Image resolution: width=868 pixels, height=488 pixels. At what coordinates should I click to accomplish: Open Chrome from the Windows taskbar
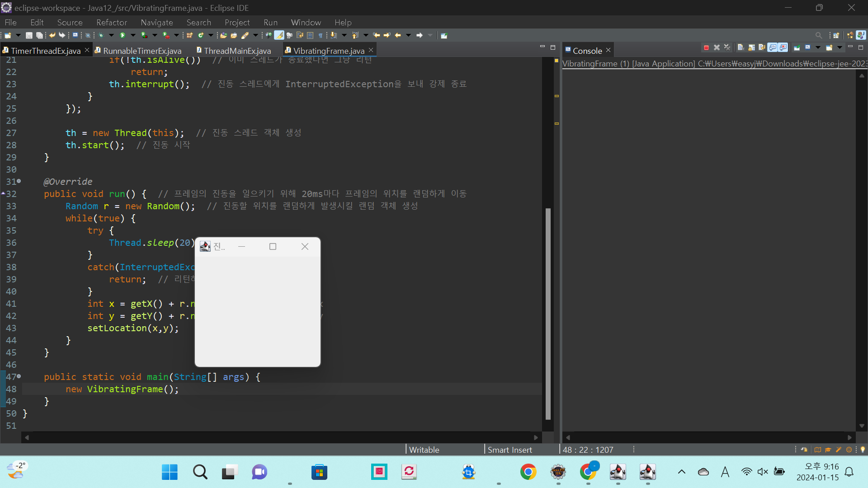click(528, 472)
